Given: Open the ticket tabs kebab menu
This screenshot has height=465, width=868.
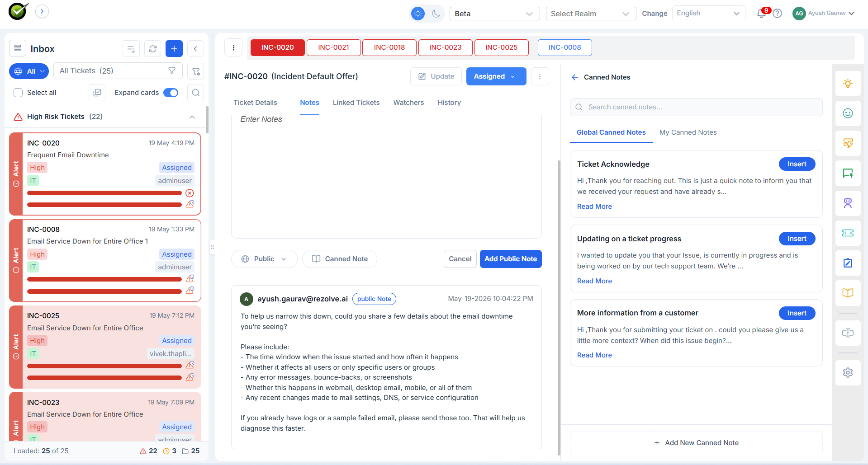Looking at the screenshot, I should click(x=233, y=47).
